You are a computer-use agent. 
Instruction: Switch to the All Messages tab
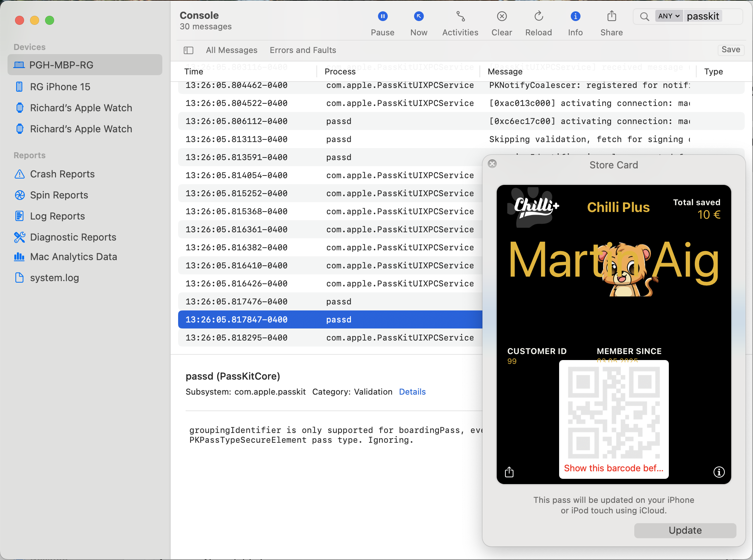[231, 50]
